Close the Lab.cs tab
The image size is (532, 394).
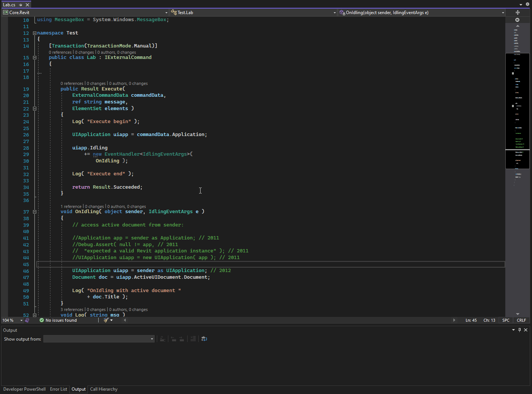click(27, 5)
